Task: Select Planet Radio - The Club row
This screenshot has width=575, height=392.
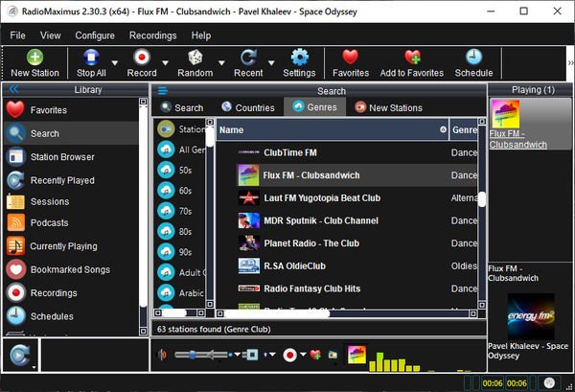Action: point(347,243)
